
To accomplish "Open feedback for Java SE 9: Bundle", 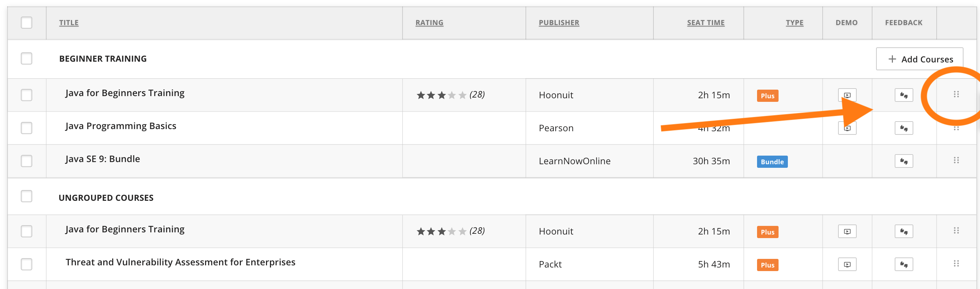I will [904, 161].
